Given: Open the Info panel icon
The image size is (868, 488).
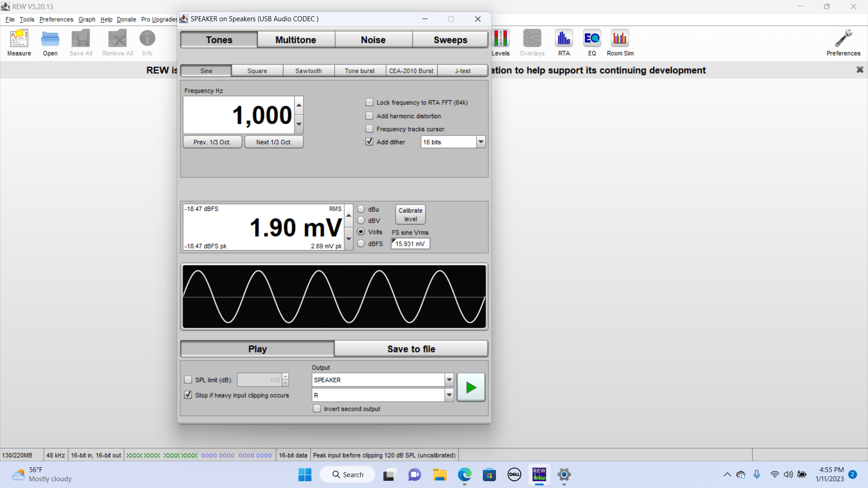Looking at the screenshot, I should click(x=147, y=43).
